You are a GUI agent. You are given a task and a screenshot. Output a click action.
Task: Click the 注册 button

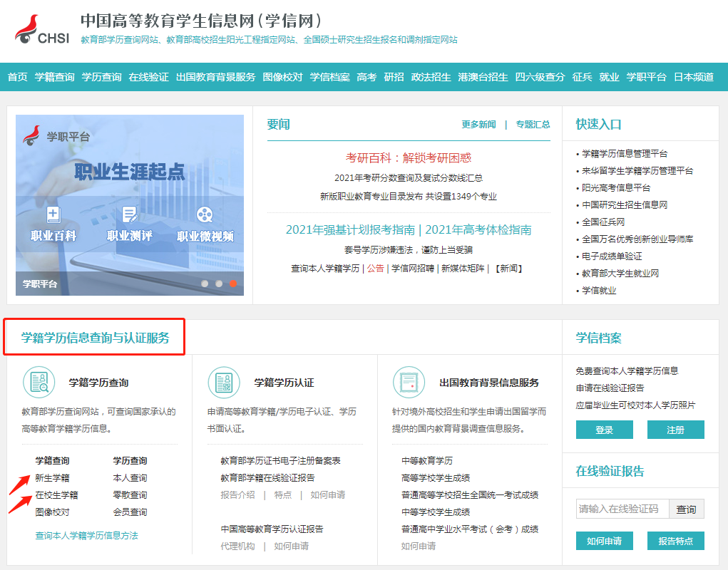point(675,430)
